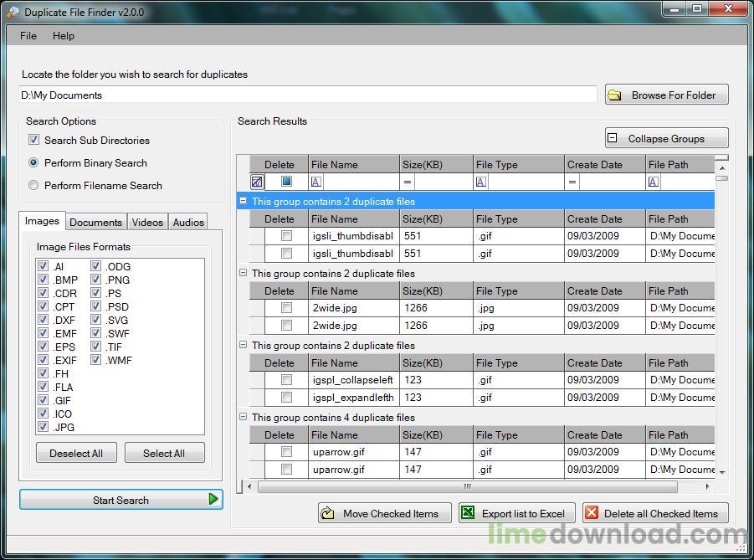
Task: Collapse the group containing 4 duplicate files
Action: (x=242, y=417)
